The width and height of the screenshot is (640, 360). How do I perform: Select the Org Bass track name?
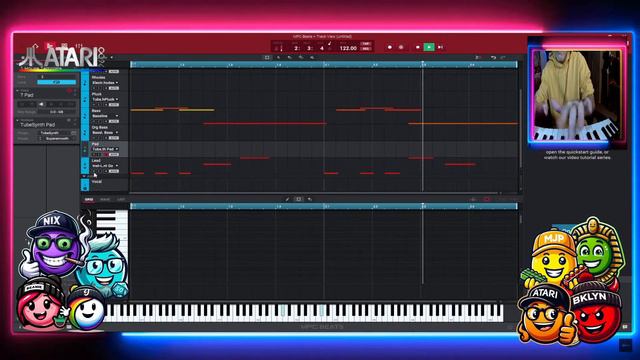pos(100,127)
